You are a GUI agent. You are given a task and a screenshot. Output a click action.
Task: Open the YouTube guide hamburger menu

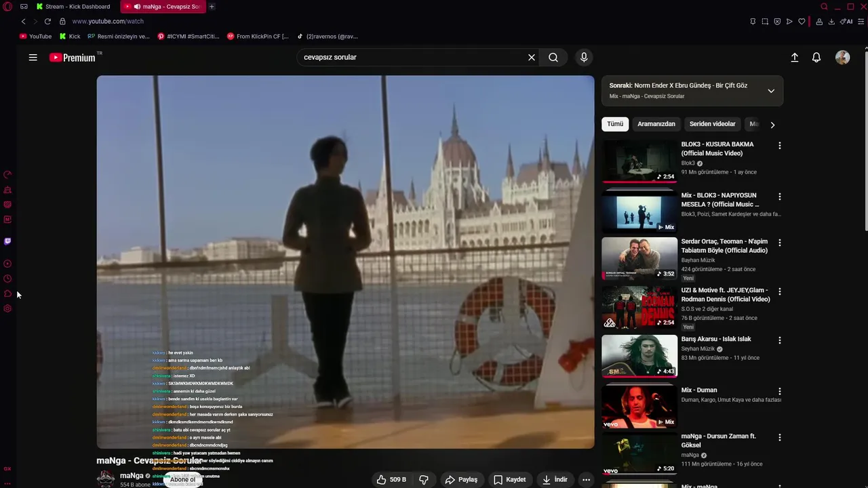[33, 58]
